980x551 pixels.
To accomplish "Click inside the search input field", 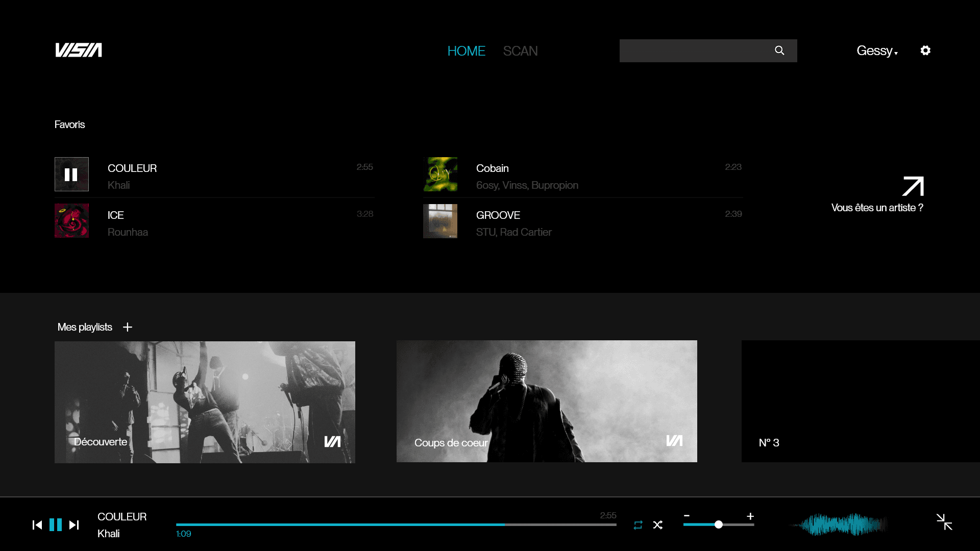I will point(694,51).
